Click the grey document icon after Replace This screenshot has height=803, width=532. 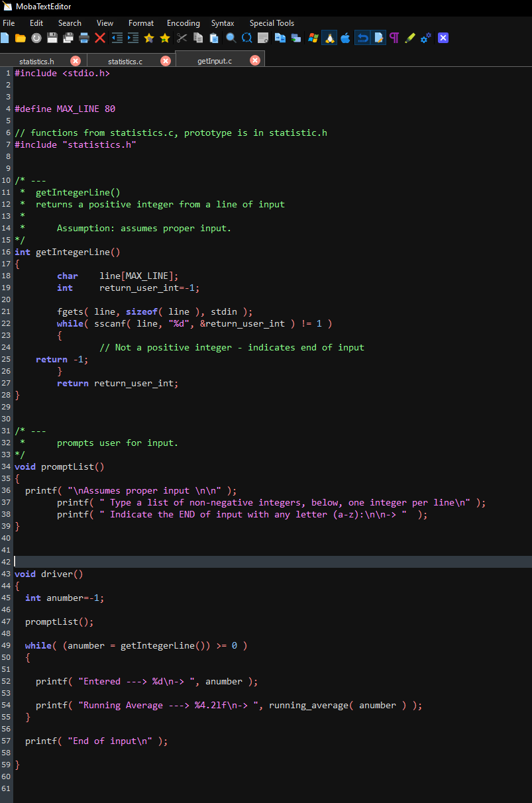(x=263, y=38)
